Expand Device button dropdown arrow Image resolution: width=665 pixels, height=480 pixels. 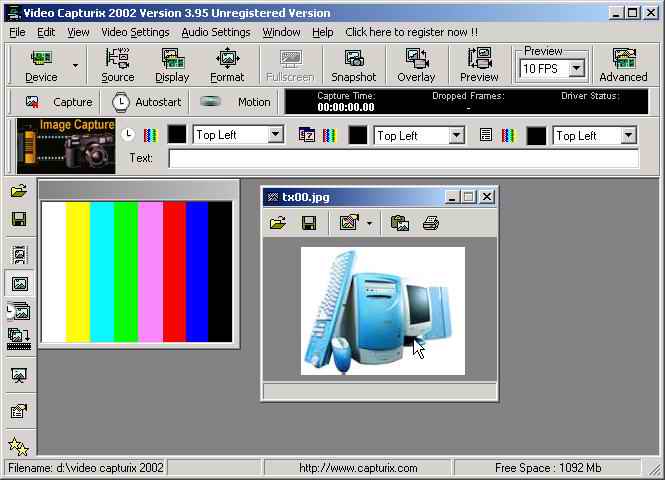coord(75,66)
